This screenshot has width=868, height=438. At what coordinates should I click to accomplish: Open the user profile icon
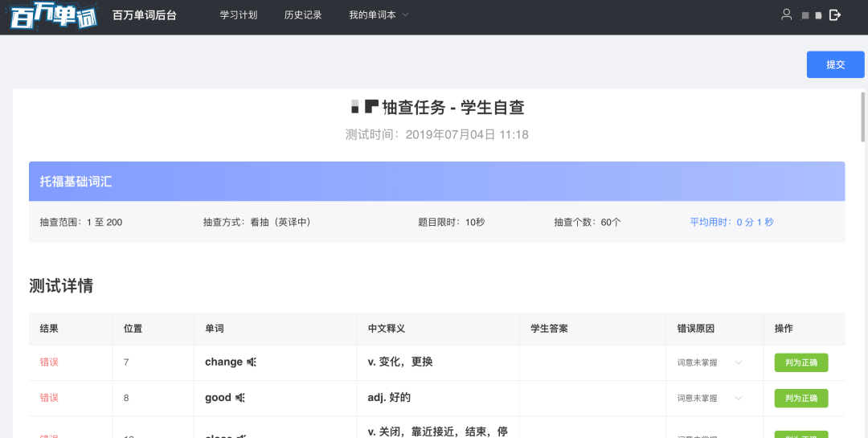[787, 14]
